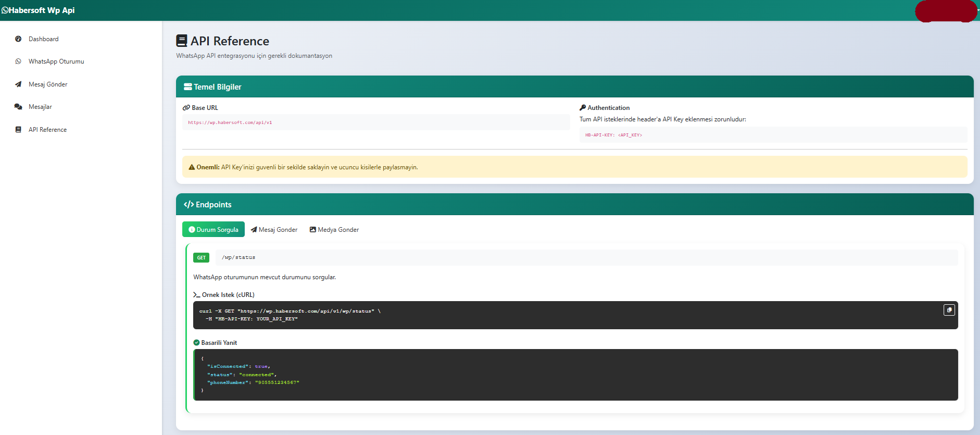Click the code brackets icon in Endpoints header
980x435 pixels.
pos(189,205)
